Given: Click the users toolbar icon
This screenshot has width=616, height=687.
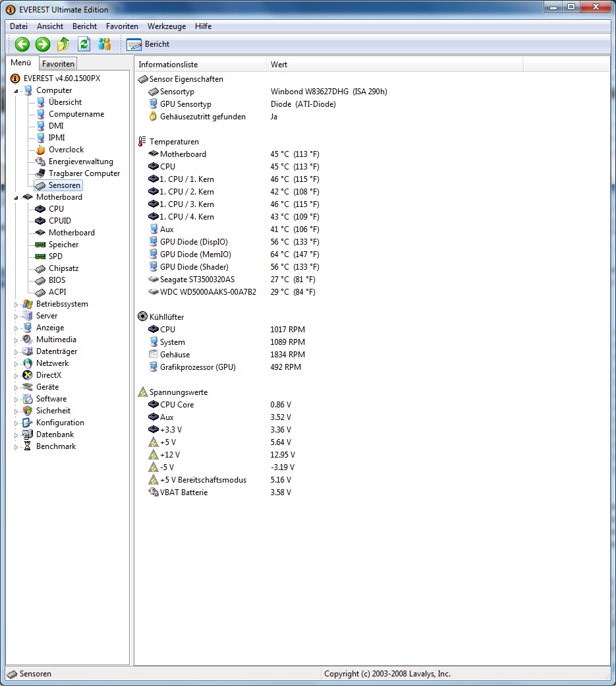Looking at the screenshot, I should click(x=105, y=44).
